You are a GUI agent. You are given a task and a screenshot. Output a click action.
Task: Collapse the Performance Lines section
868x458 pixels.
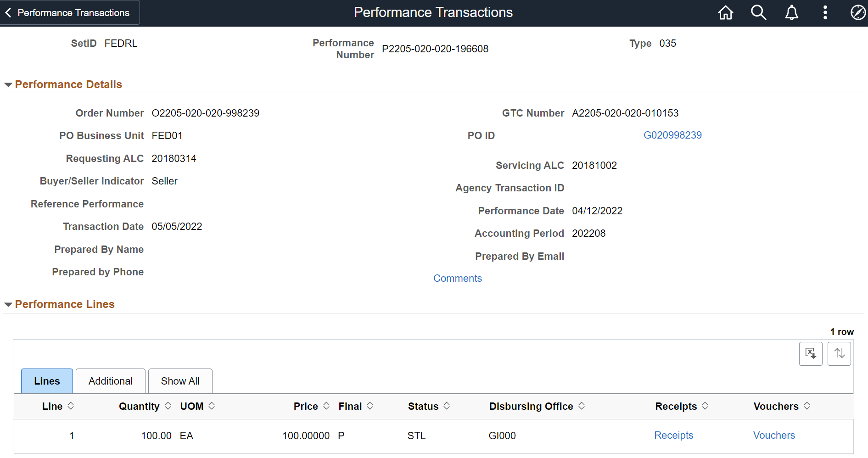(x=7, y=304)
